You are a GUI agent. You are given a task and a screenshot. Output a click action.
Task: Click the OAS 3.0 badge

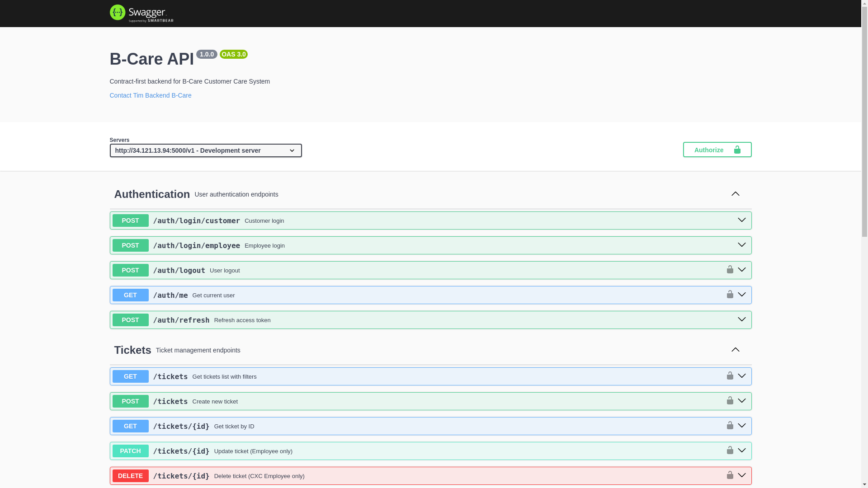pos(234,54)
